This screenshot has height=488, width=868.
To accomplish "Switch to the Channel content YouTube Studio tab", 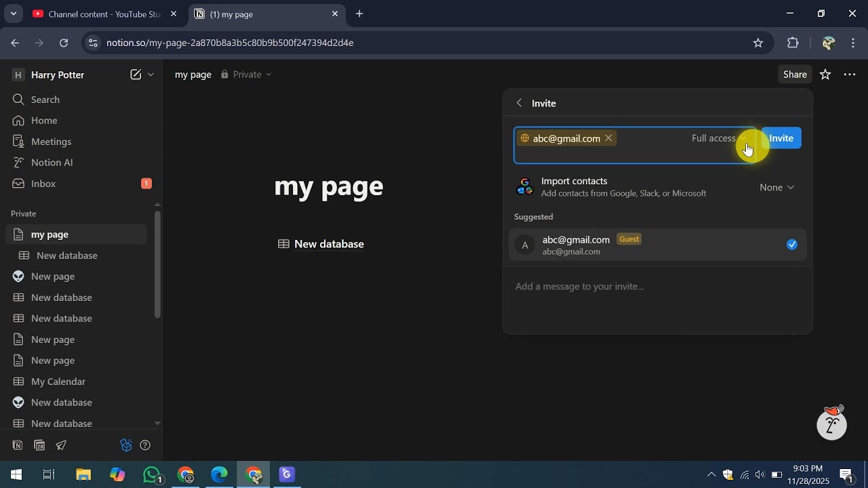I will [x=104, y=14].
